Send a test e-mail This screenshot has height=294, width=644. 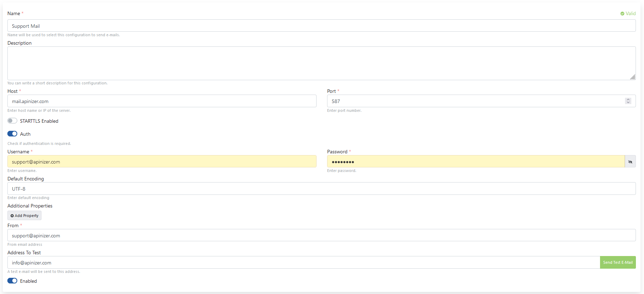click(x=618, y=262)
